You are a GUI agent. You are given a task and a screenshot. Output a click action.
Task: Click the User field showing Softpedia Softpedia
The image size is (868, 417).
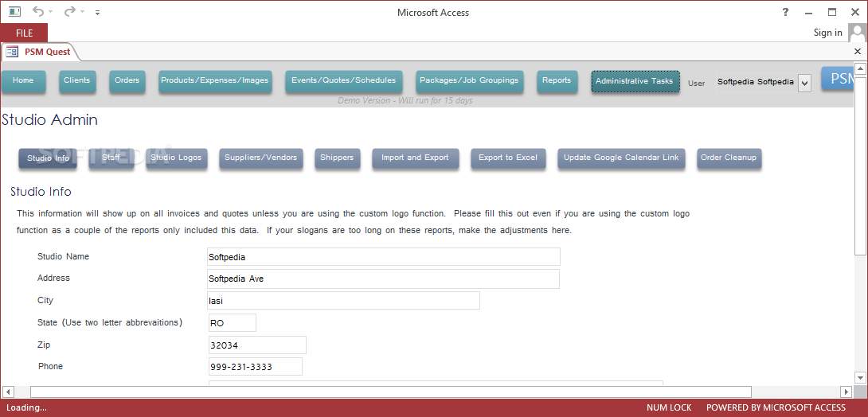click(x=757, y=83)
